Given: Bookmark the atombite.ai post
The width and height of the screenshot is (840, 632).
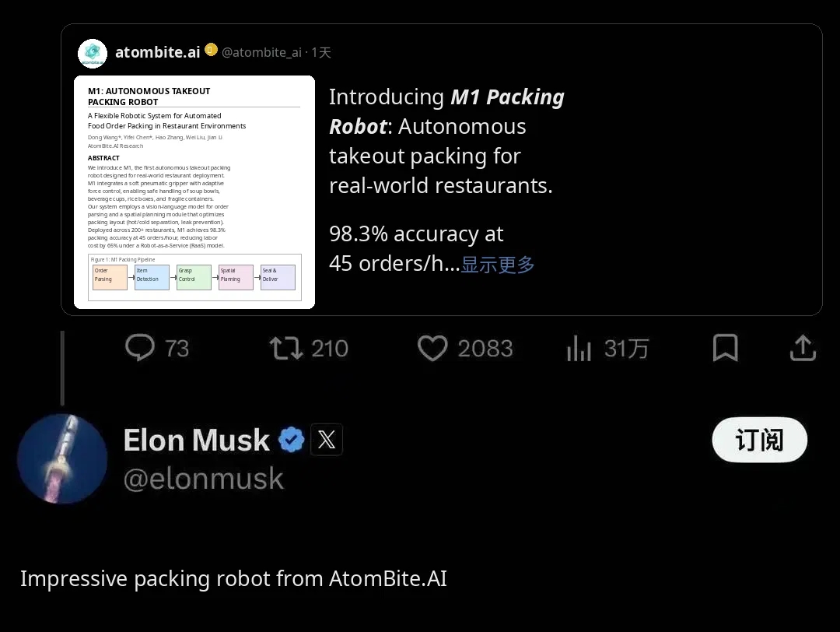Looking at the screenshot, I should [x=725, y=348].
